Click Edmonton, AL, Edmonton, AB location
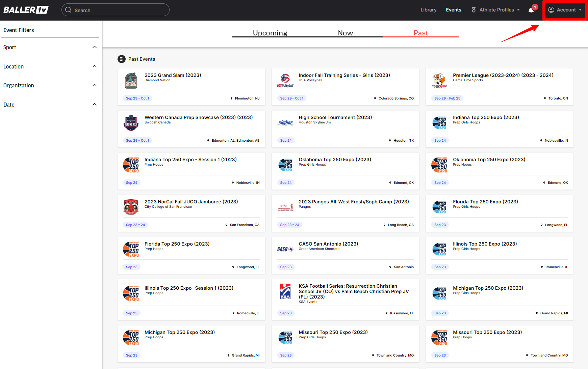The image size is (588, 369). [x=235, y=141]
